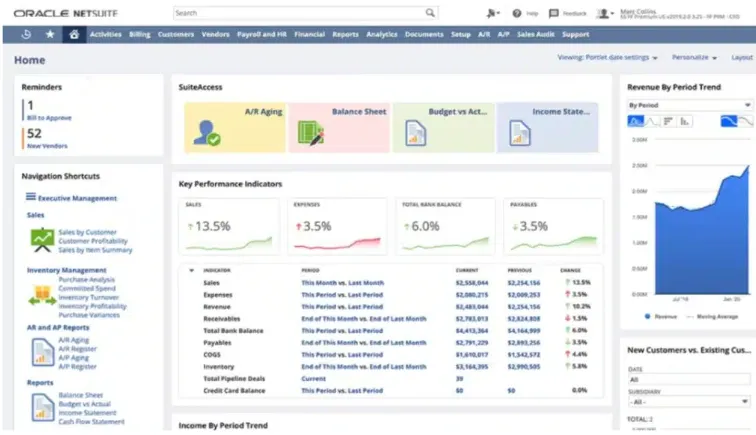Open the Sales by Customer shortcut
The image size is (756, 435).
[87, 232]
